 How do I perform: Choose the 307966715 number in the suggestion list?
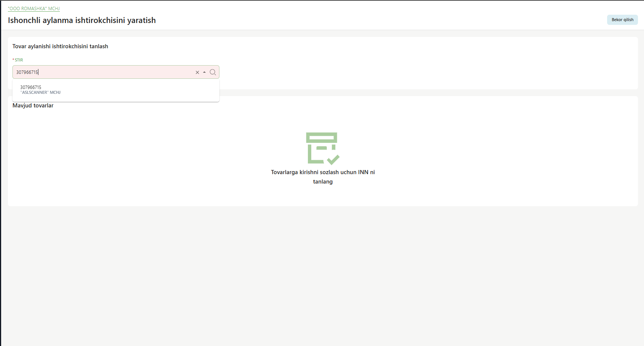tap(31, 87)
